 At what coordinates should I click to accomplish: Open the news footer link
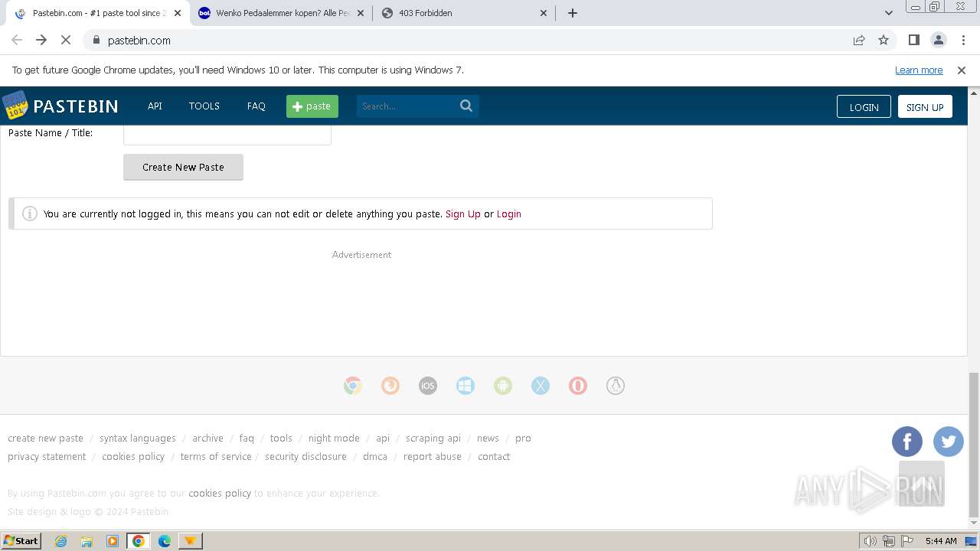click(488, 439)
